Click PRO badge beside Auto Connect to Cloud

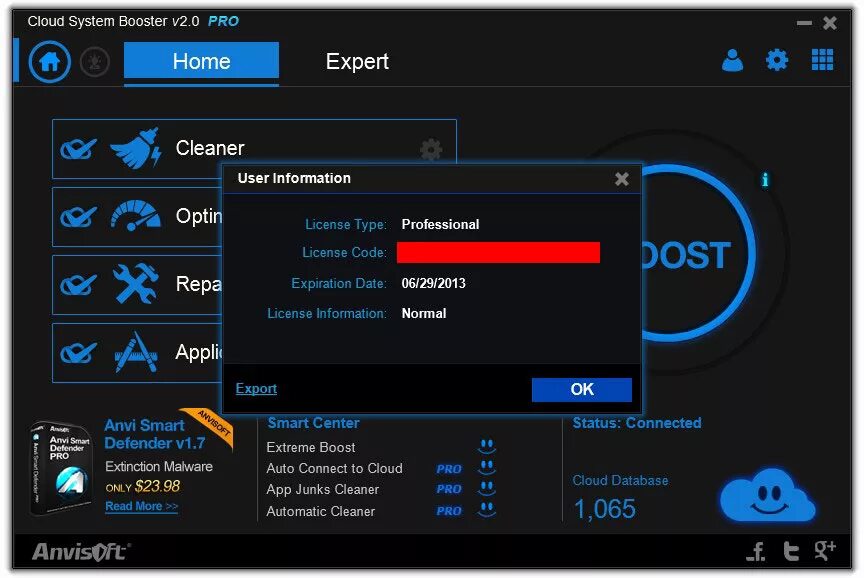click(449, 469)
